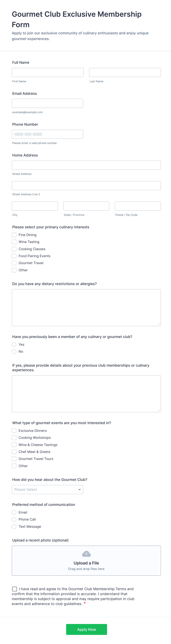Choose Text Message communication option
Screen dimensions: 171x644
[x=14, y=526]
